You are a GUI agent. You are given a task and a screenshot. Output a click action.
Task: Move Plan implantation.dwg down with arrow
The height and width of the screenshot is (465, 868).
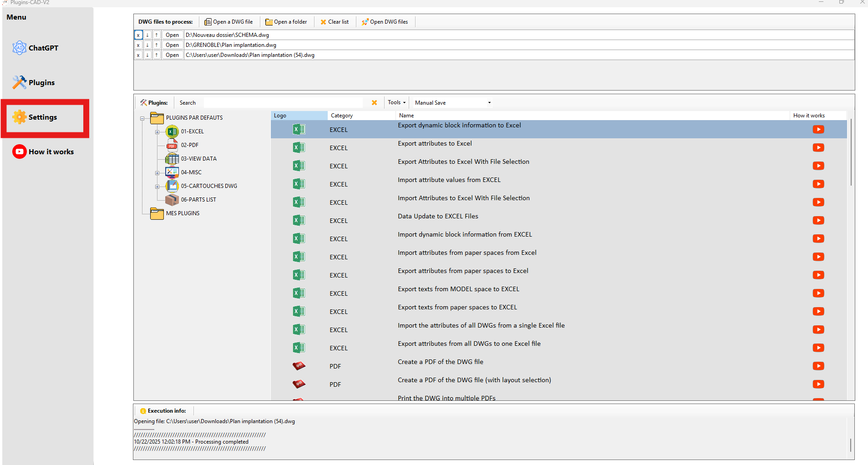point(147,45)
